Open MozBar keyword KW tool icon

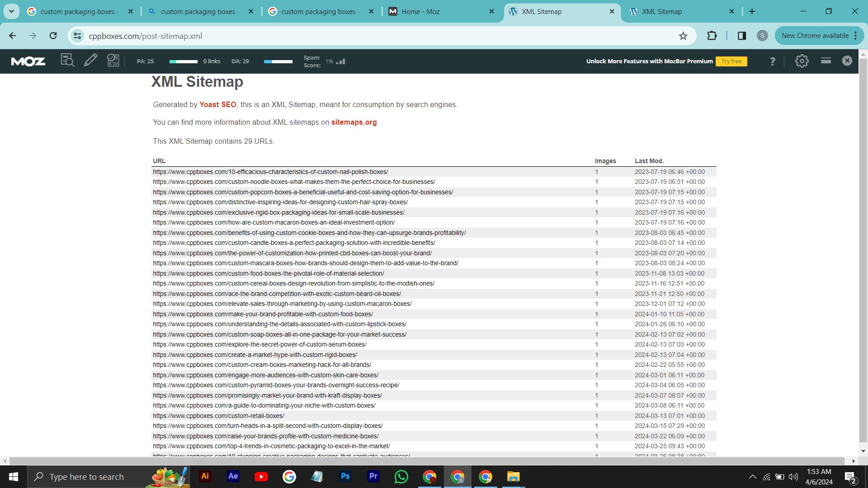pos(113,61)
